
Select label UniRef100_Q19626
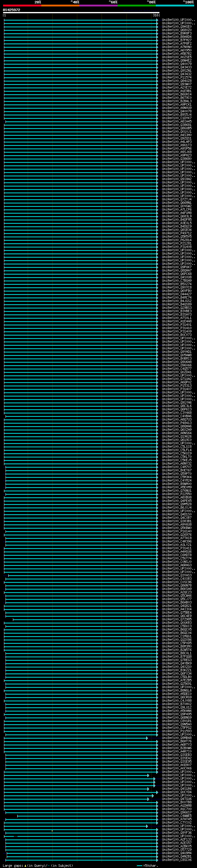176,436
